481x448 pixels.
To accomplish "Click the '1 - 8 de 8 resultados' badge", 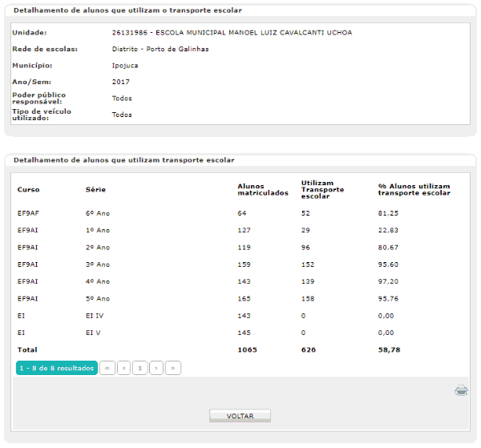I will pos(56,368).
